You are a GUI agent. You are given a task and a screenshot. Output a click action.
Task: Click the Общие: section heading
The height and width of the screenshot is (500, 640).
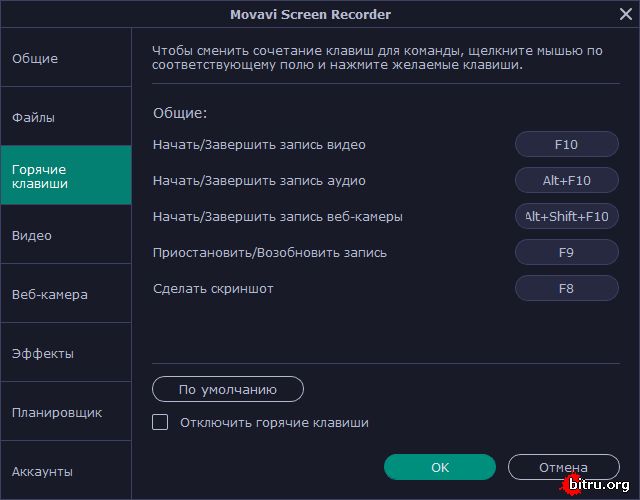click(180, 113)
